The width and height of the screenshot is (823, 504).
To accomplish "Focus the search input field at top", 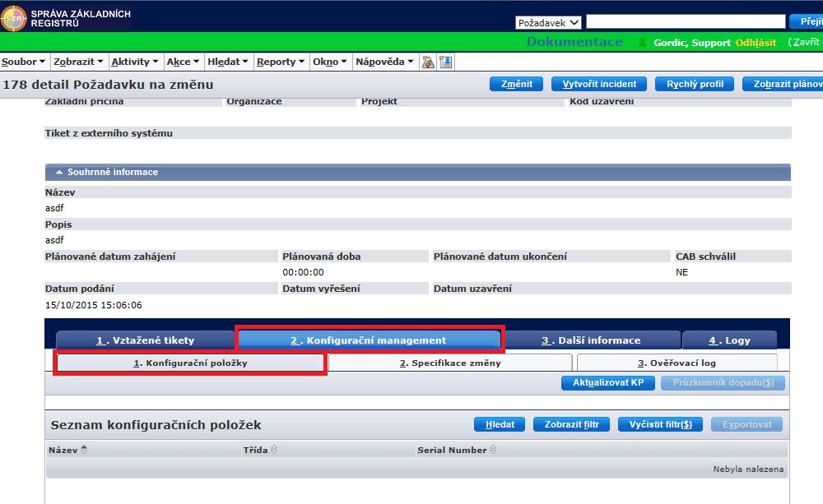I will point(686,21).
